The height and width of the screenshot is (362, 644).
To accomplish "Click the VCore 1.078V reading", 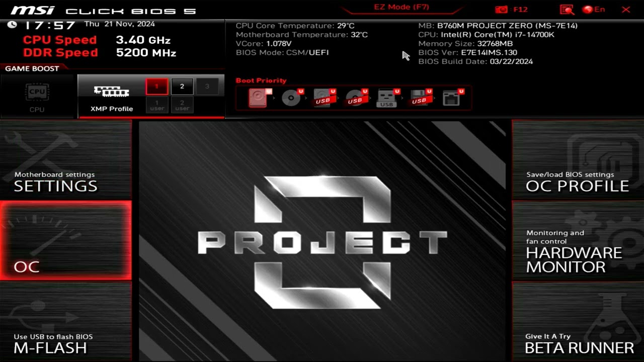I will point(264,44).
